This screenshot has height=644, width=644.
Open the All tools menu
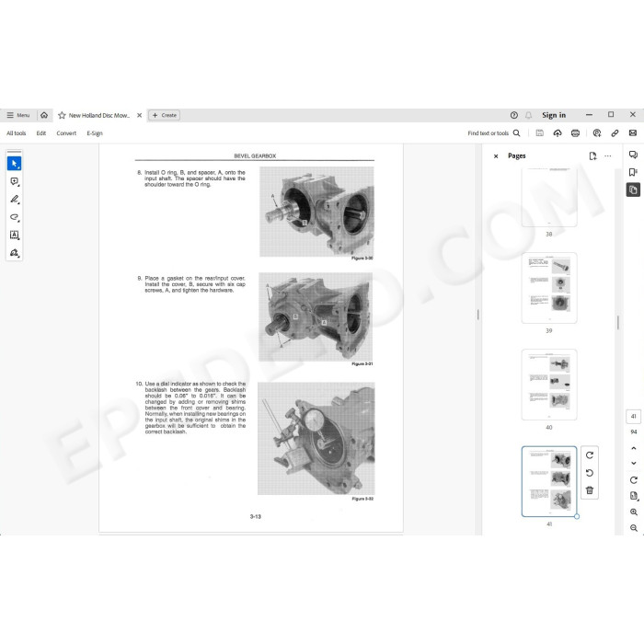coord(16,133)
